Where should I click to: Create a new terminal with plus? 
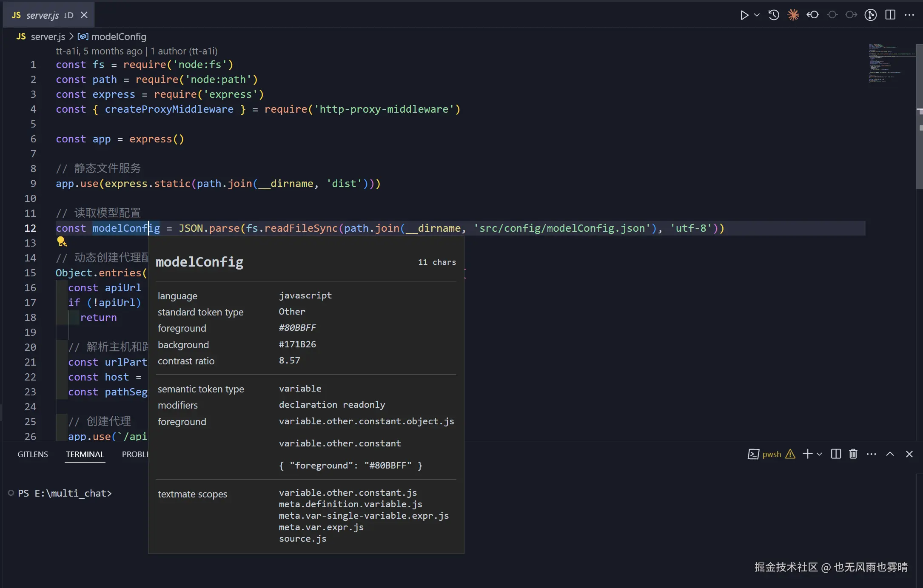coord(807,454)
